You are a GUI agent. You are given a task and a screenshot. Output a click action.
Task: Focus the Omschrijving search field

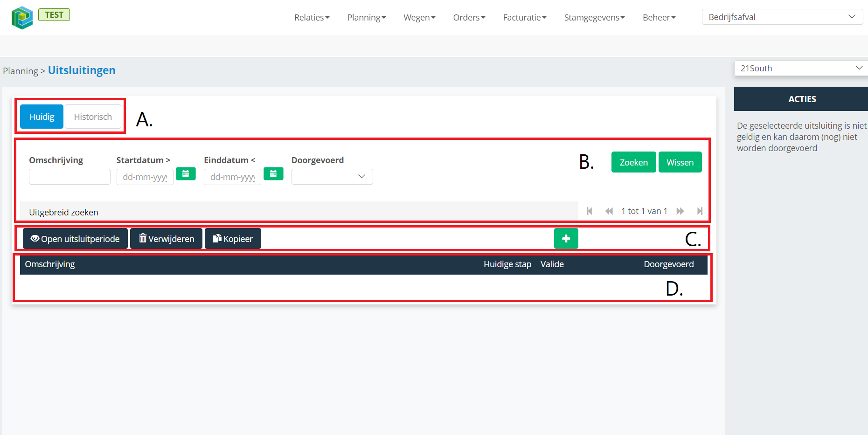tap(69, 177)
